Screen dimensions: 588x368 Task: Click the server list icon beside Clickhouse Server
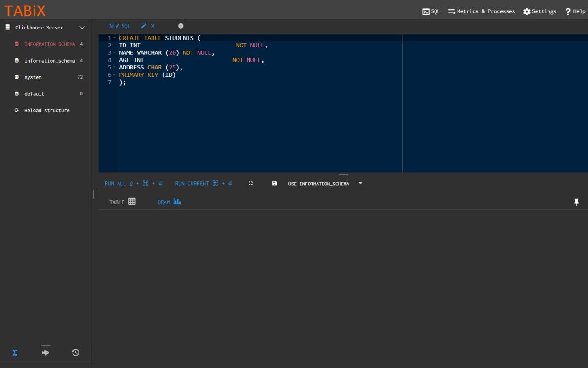click(x=7, y=27)
